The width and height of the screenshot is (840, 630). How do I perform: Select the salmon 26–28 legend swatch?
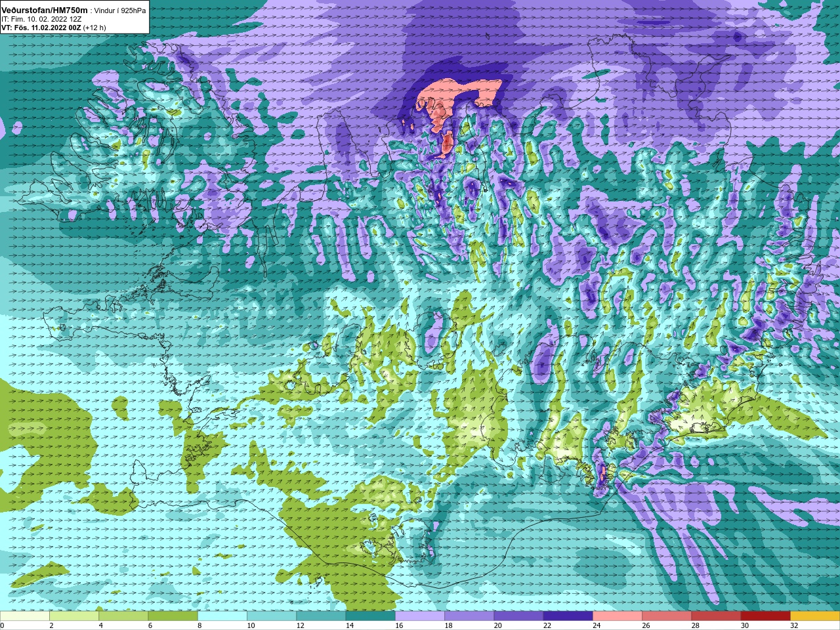(667, 616)
